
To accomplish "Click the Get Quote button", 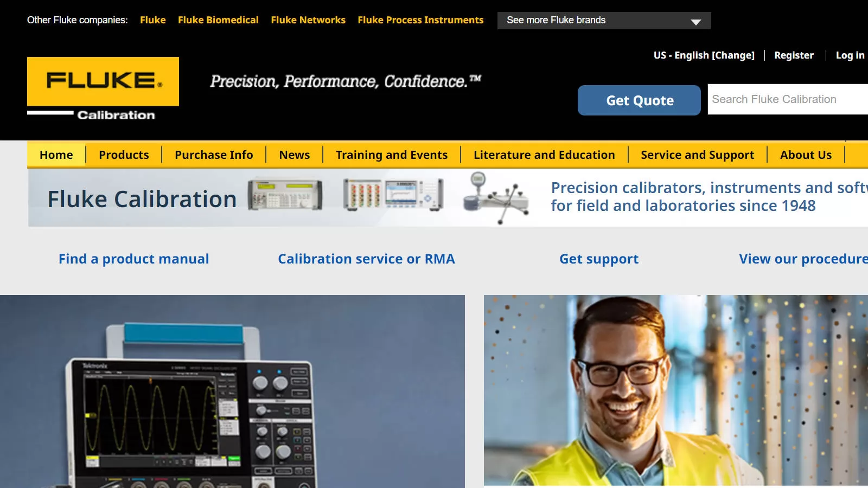I will [639, 100].
